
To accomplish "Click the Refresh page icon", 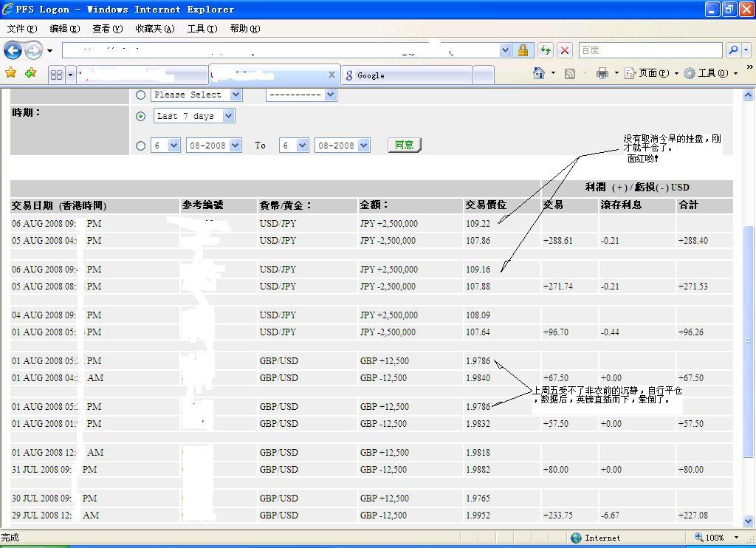I will (x=545, y=50).
